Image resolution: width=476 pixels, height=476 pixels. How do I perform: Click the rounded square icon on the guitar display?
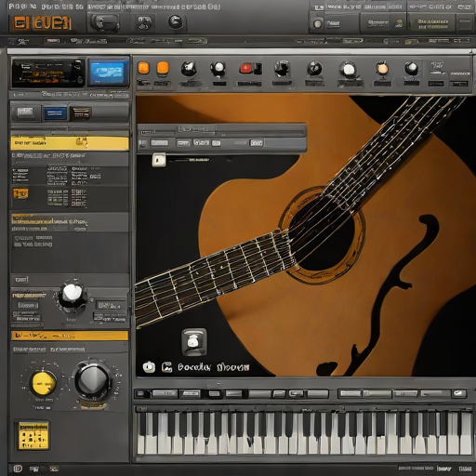[x=194, y=342]
